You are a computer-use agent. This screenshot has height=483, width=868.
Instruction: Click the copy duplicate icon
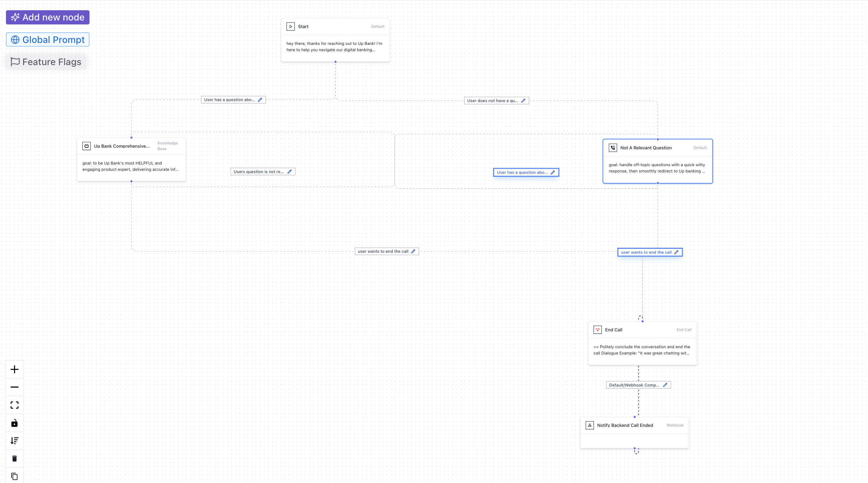pyautogui.click(x=14, y=476)
